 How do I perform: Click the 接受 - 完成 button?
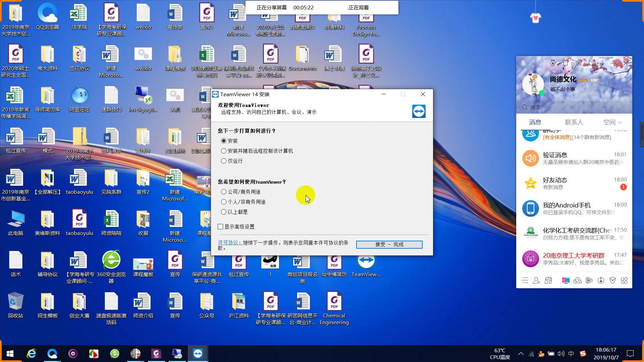click(389, 244)
